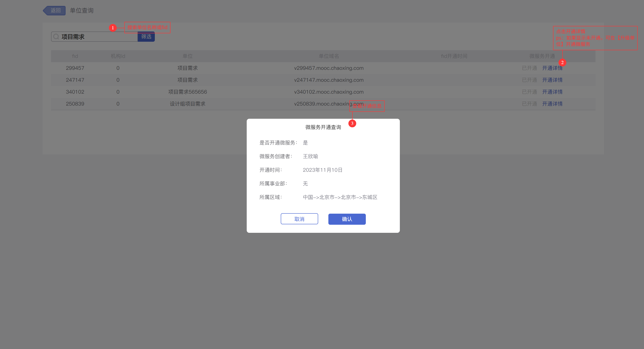Image resolution: width=644 pixels, height=349 pixels.
Task: Click the 设计组项目需求 unit name
Action: pos(188,104)
